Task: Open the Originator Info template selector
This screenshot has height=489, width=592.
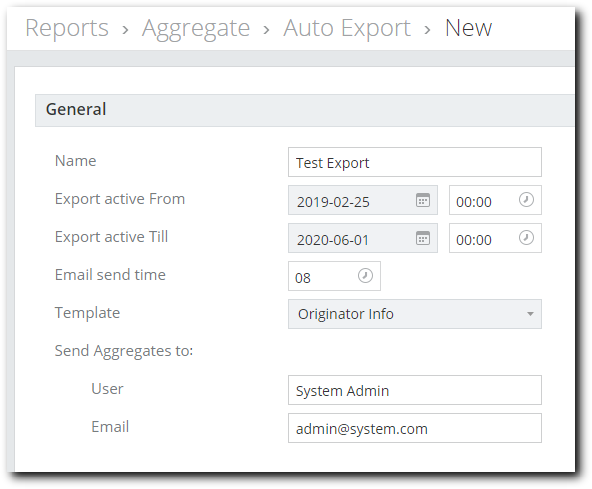Action: pyautogui.click(x=415, y=314)
